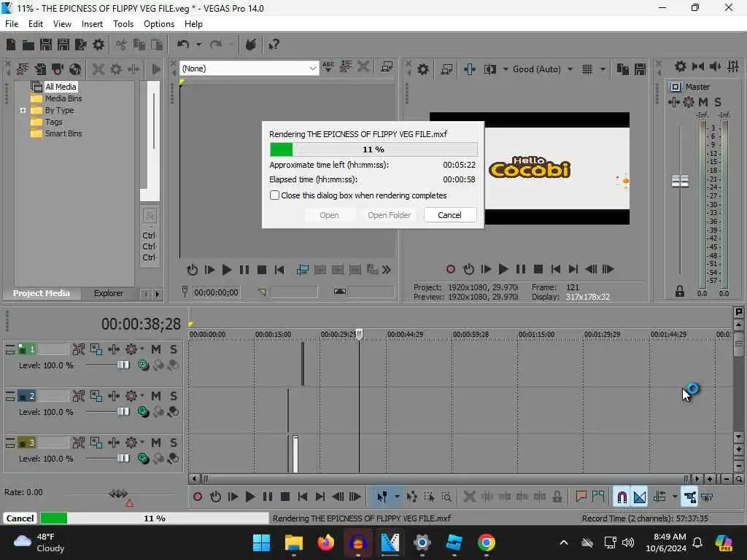Open the Edit menu
Viewport: 747px width, 560px height.
pos(36,24)
